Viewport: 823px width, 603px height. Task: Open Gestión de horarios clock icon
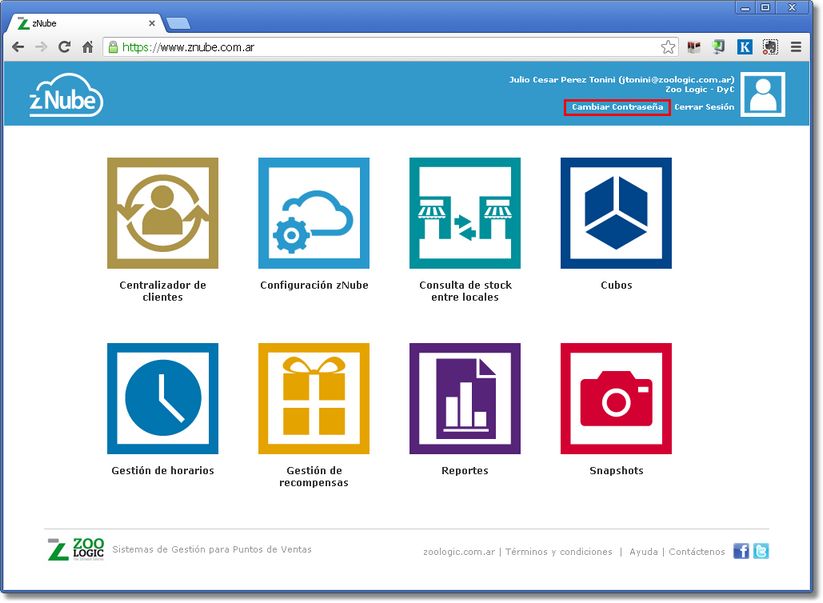(x=162, y=399)
